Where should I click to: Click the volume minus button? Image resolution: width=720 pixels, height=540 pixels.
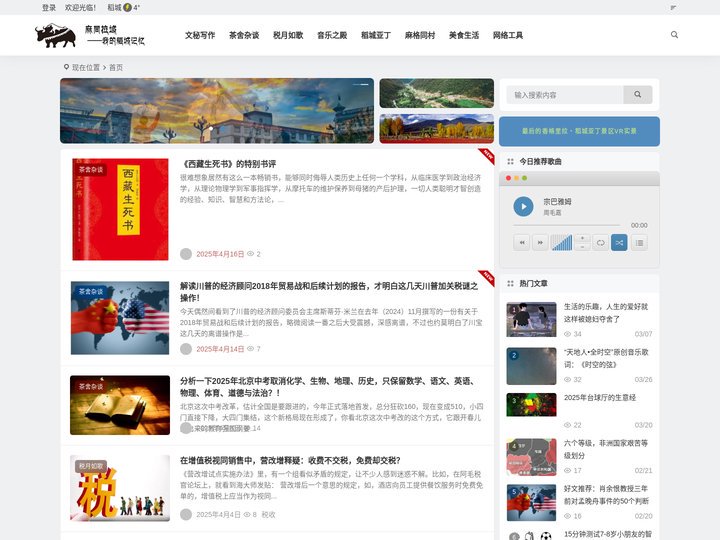(582, 247)
